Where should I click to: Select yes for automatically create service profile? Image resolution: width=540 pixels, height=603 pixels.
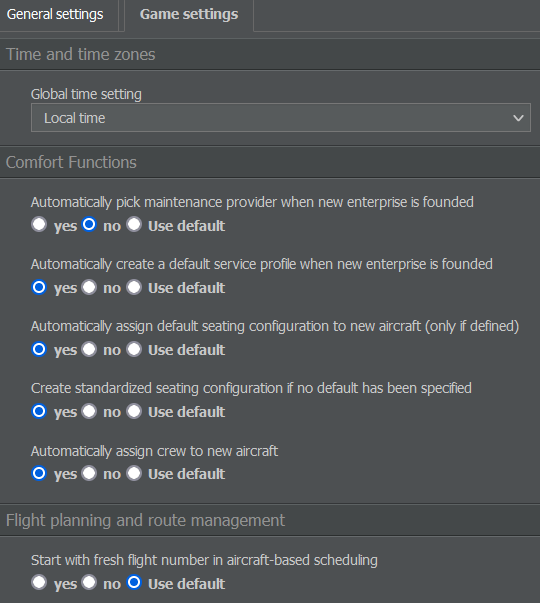pyautogui.click(x=39, y=287)
